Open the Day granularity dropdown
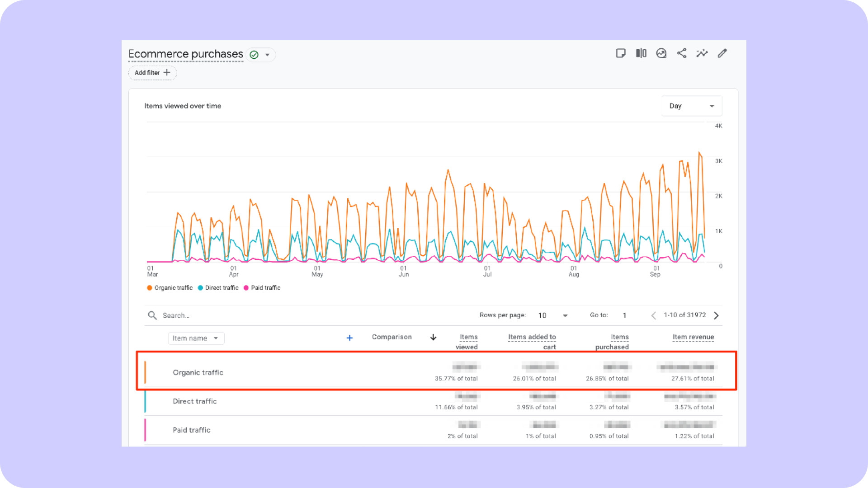 [x=691, y=106]
